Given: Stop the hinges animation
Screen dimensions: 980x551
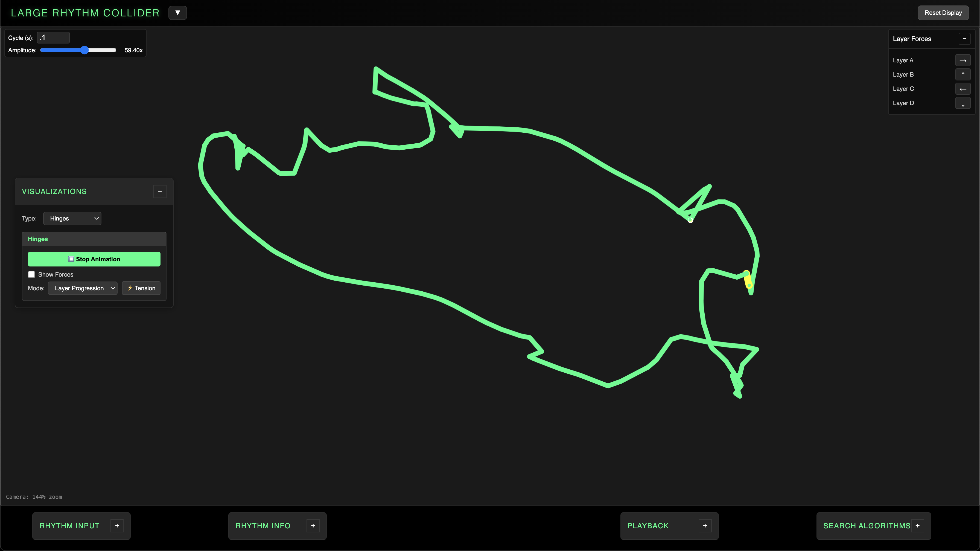Looking at the screenshot, I should pyautogui.click(x=94, y=259).
